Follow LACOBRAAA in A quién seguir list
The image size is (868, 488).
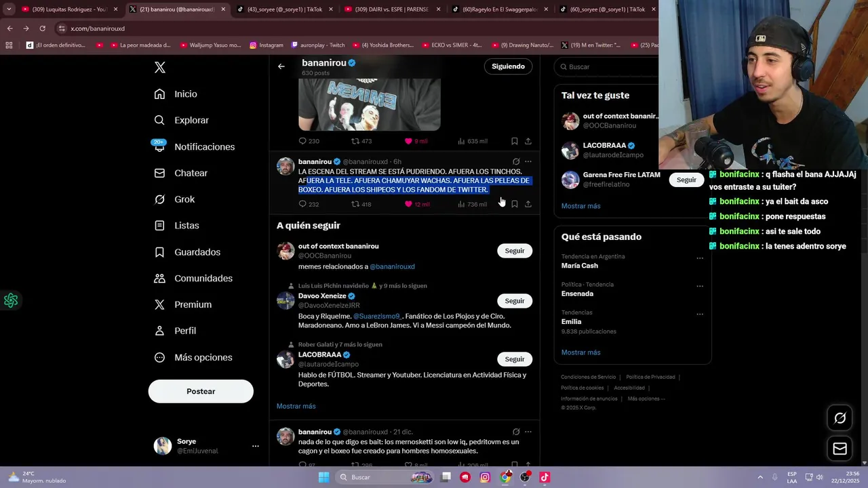click(515, 359)
